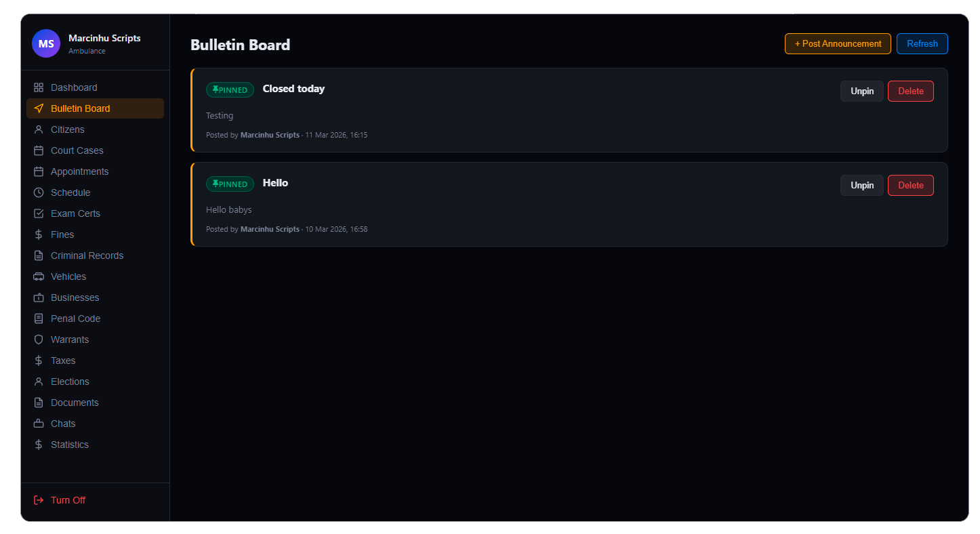Click the Fines dollar sign icon
The image size is (980, 534).
[x=39, y=234]
